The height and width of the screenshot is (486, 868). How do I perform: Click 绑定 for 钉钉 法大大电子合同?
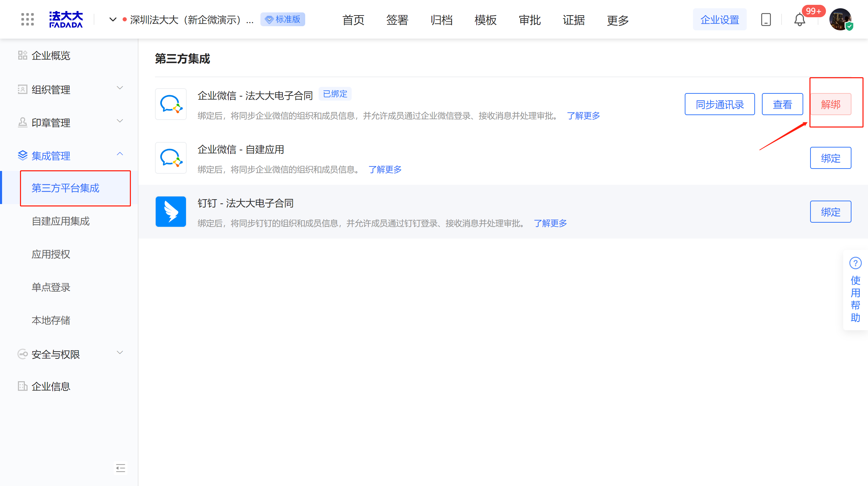click(831, 212)
